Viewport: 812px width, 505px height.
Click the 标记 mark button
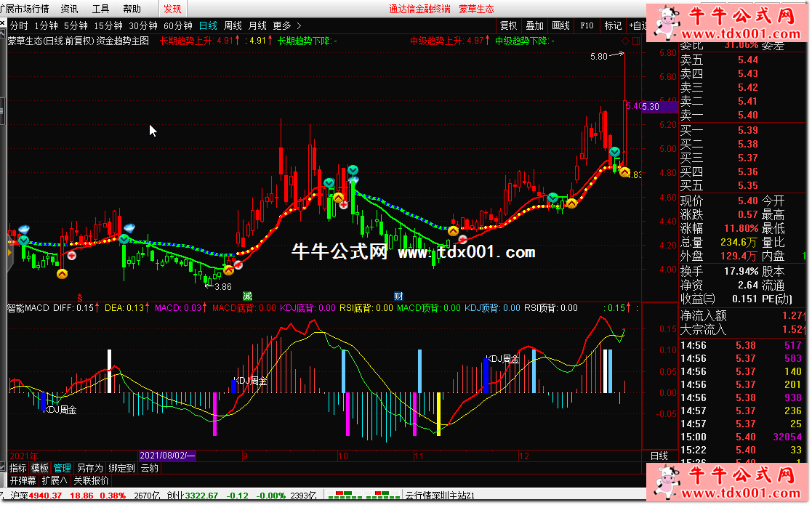613,25
